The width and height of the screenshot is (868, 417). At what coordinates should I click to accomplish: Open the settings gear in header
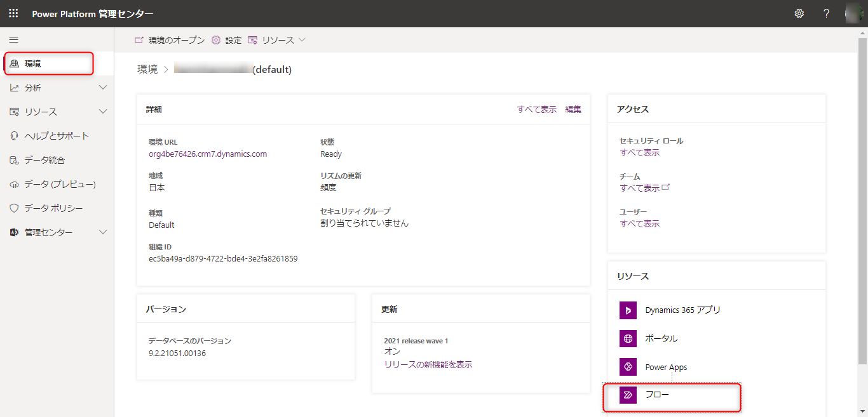(x=799, y=13)
